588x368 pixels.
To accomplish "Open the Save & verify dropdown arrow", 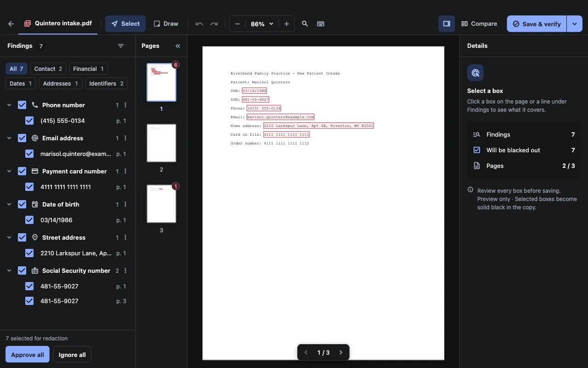I will 575,24.
